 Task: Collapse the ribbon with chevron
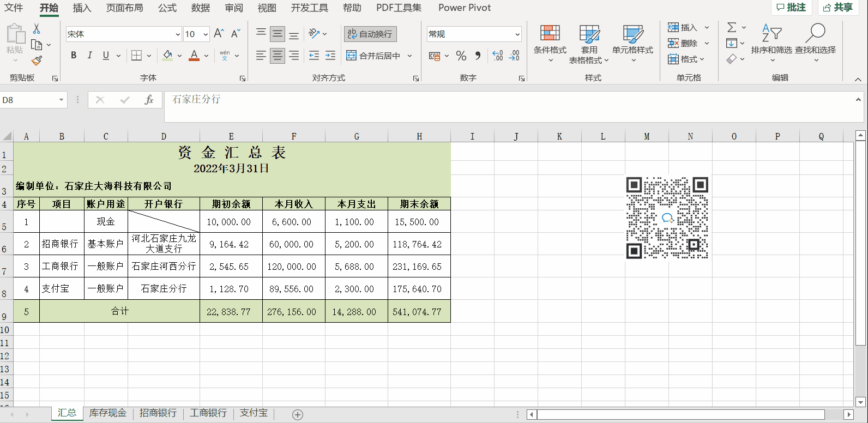coord(858,80)
